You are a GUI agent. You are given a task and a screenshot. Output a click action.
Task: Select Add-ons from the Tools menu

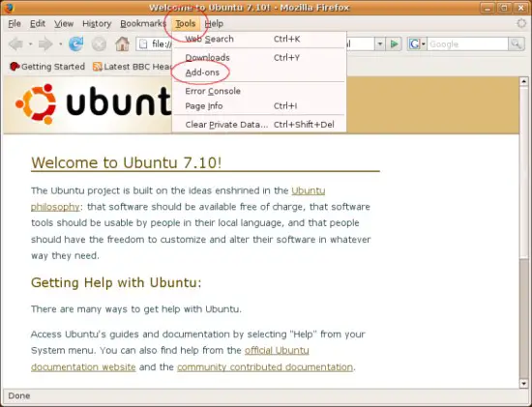tap(259, 73)
